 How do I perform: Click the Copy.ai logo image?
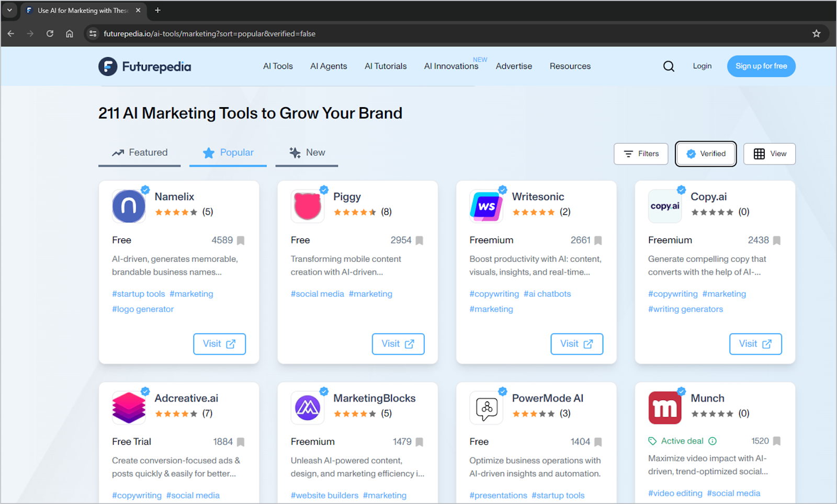(x=665, y=206)
